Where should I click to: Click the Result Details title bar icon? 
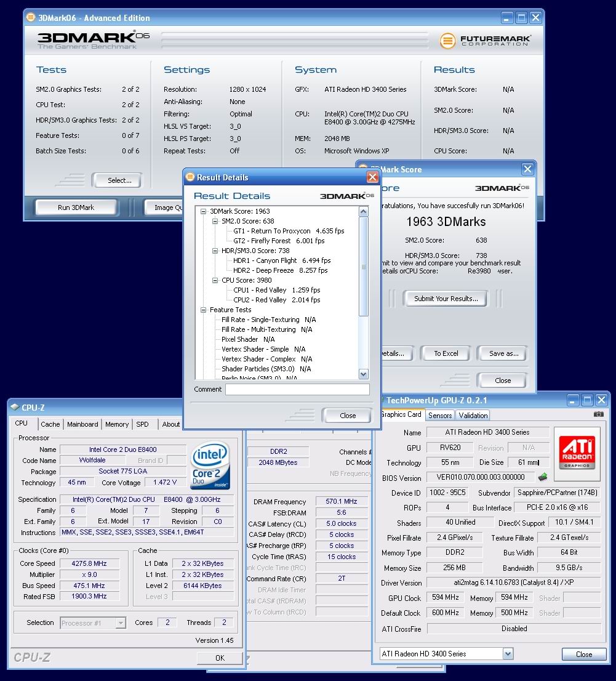[x=190, y=177]
